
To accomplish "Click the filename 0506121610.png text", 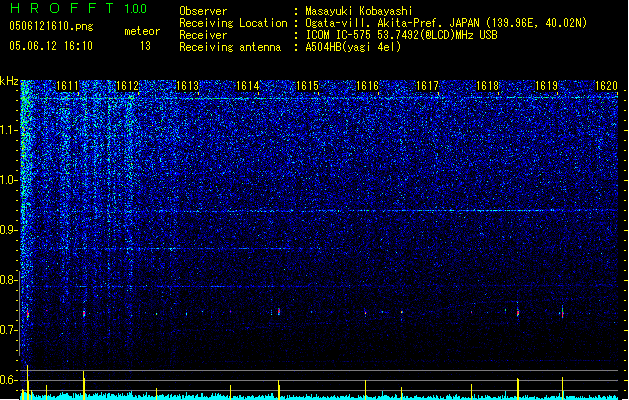I will point(51,26).
